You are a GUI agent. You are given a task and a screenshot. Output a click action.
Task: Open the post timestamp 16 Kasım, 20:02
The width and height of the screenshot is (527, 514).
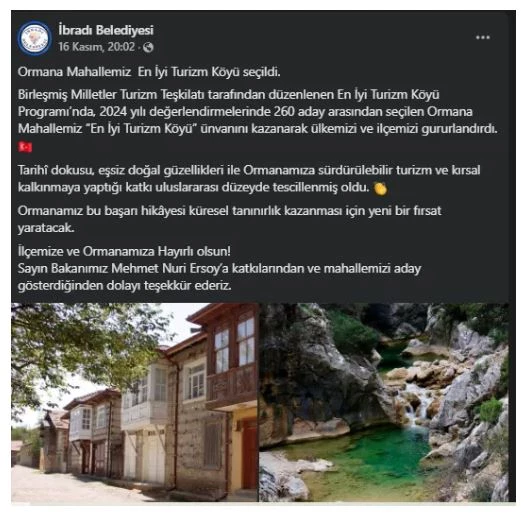coord(96,47)
